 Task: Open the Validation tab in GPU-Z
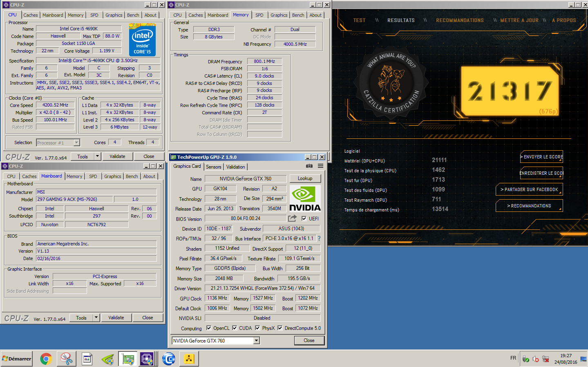pos(236,167)
